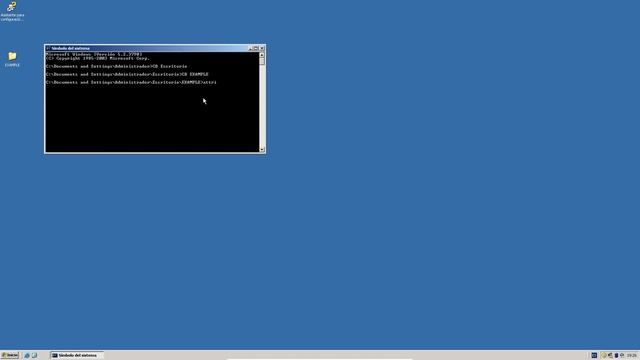Click the rightmost tray icon beside the clock
640x360 pixels.
point(622,356)
